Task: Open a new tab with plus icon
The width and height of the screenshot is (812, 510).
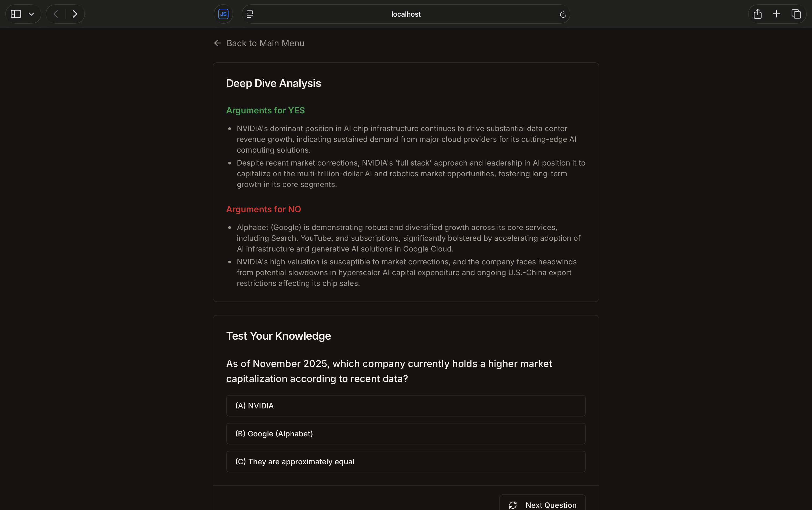Action: pos(777,14)
